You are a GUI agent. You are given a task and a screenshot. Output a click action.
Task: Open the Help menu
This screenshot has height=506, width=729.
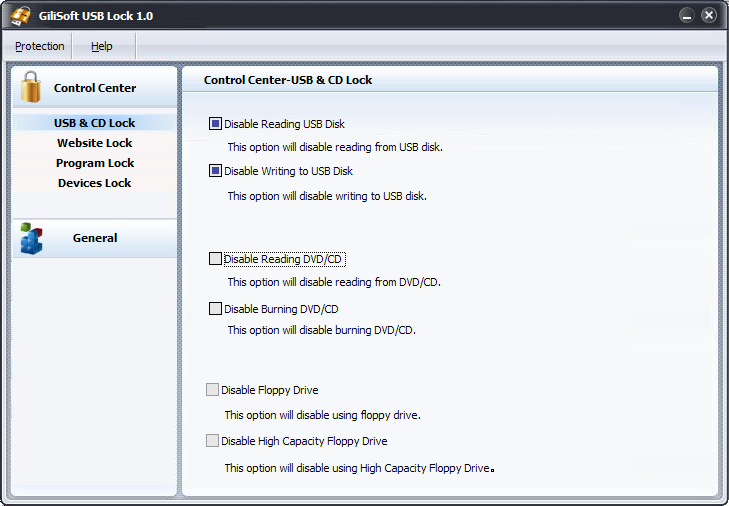102,46
